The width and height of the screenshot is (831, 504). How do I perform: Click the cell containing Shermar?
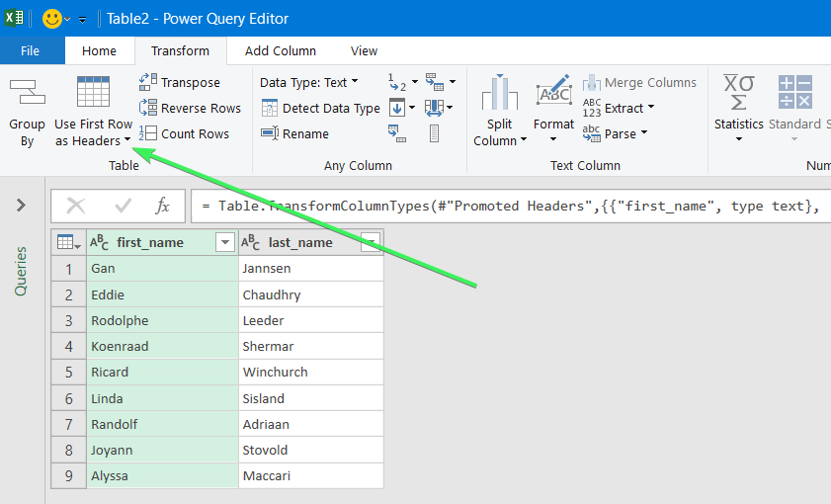311,347
